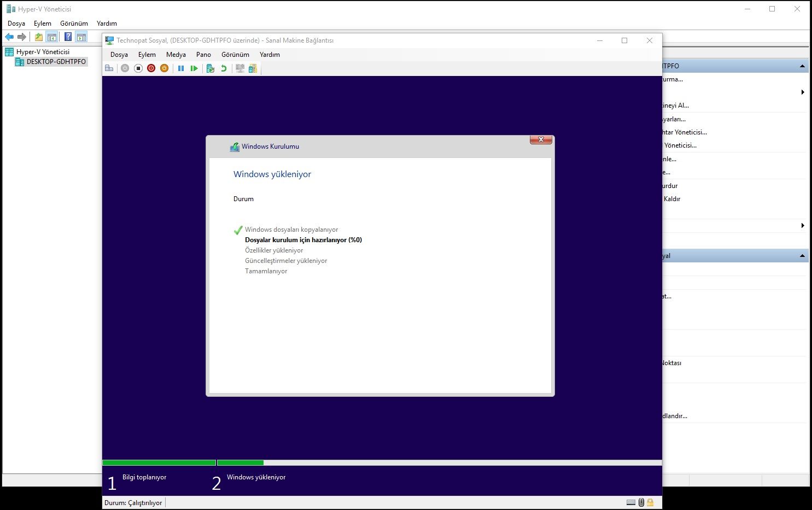Click the Kaldır action in the actions pane
The image size is (812, 510).
672,199
